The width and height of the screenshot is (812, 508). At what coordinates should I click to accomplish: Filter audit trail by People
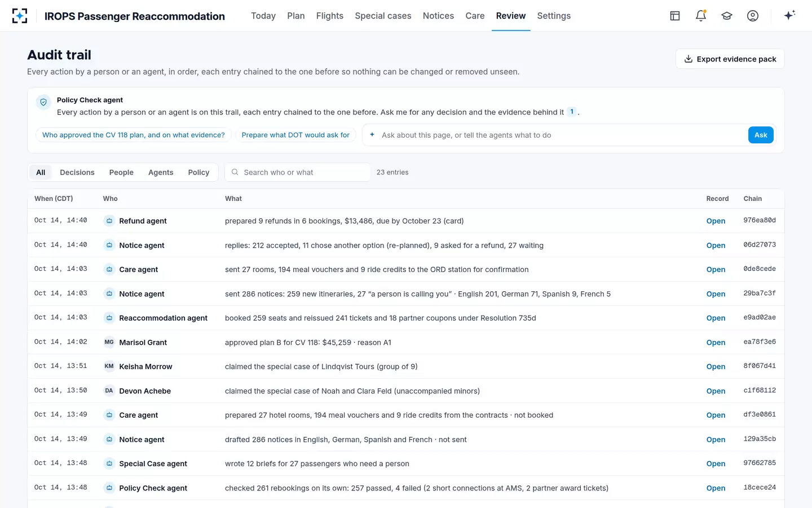coord(121,172)
